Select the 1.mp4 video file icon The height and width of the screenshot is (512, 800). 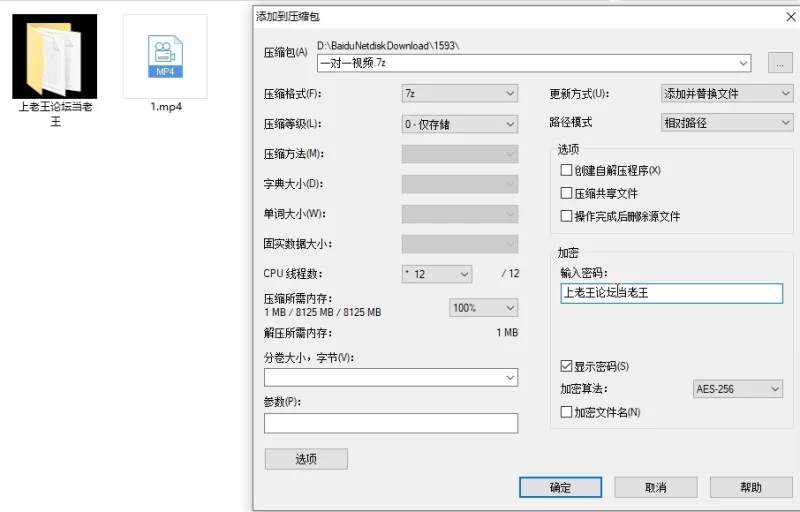point(165,57)
